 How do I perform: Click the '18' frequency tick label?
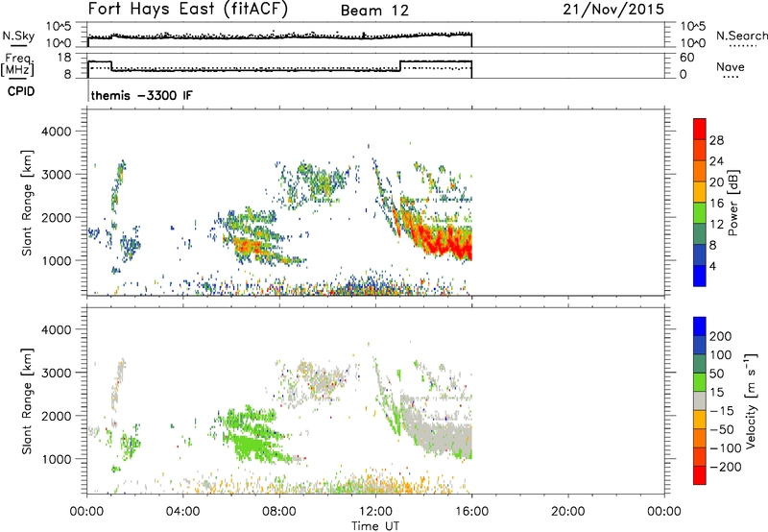click(64, 58)
